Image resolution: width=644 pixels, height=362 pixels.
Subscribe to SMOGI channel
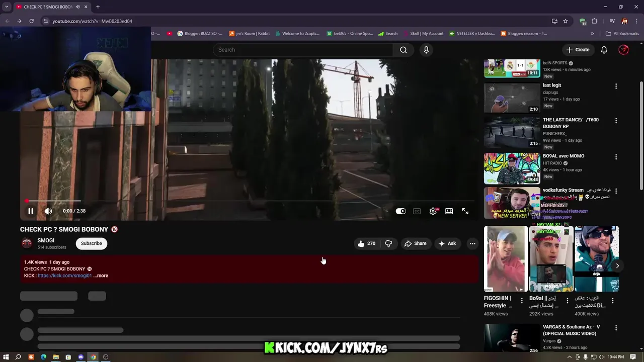point(92,243)
